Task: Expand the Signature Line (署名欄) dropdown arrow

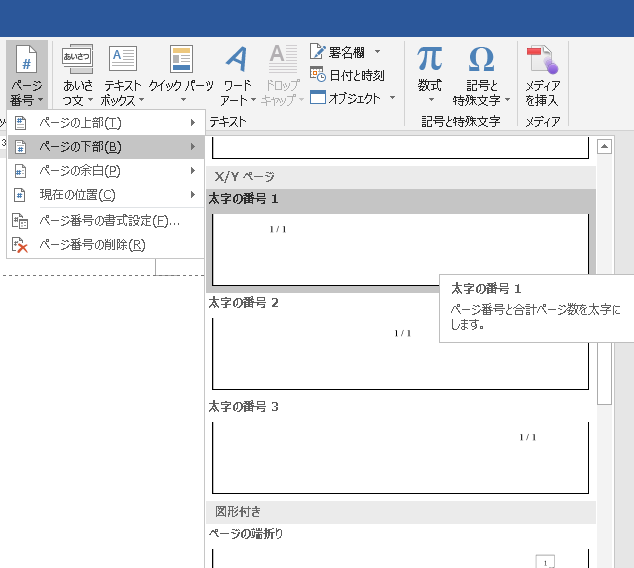Action: pos(377,52)
